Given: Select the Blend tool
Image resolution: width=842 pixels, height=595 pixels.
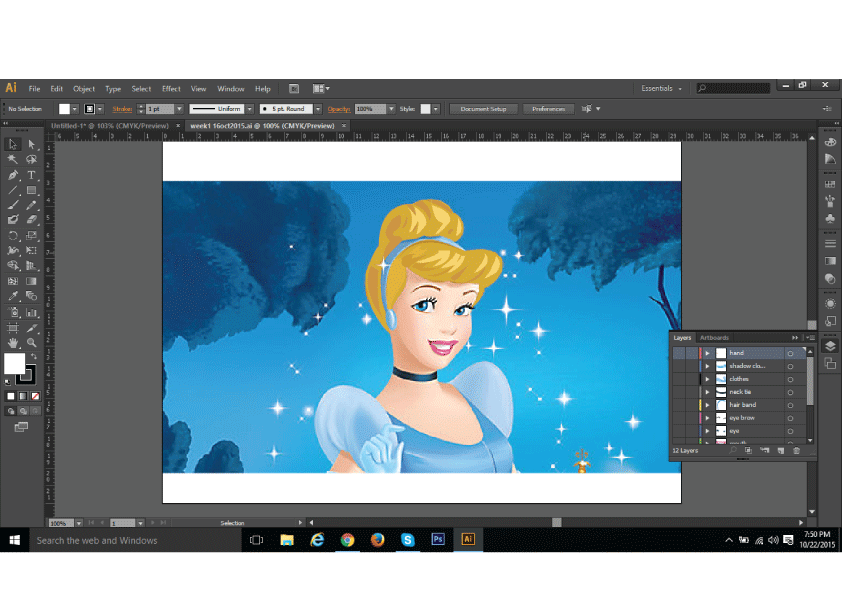Looking at the screenshot, I should 31,296.
